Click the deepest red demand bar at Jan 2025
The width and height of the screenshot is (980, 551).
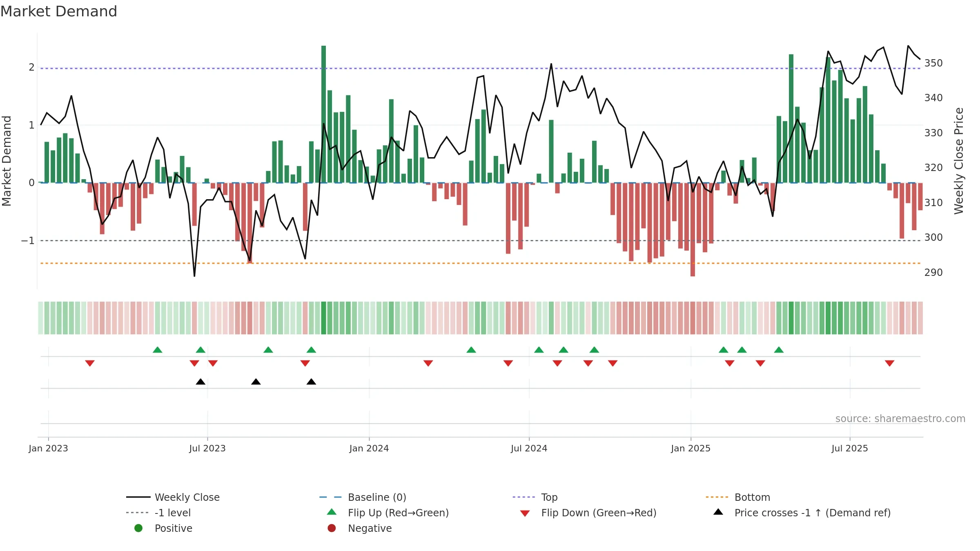click(693, 229)
